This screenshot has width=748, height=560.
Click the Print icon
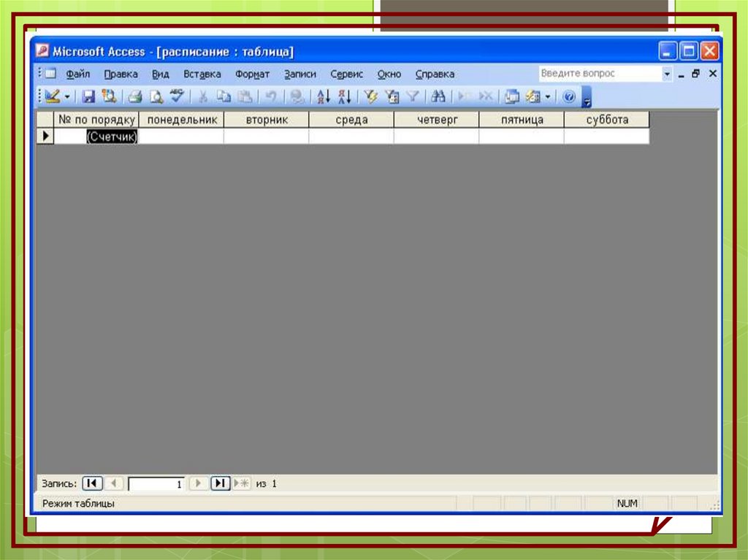[135, 97]
